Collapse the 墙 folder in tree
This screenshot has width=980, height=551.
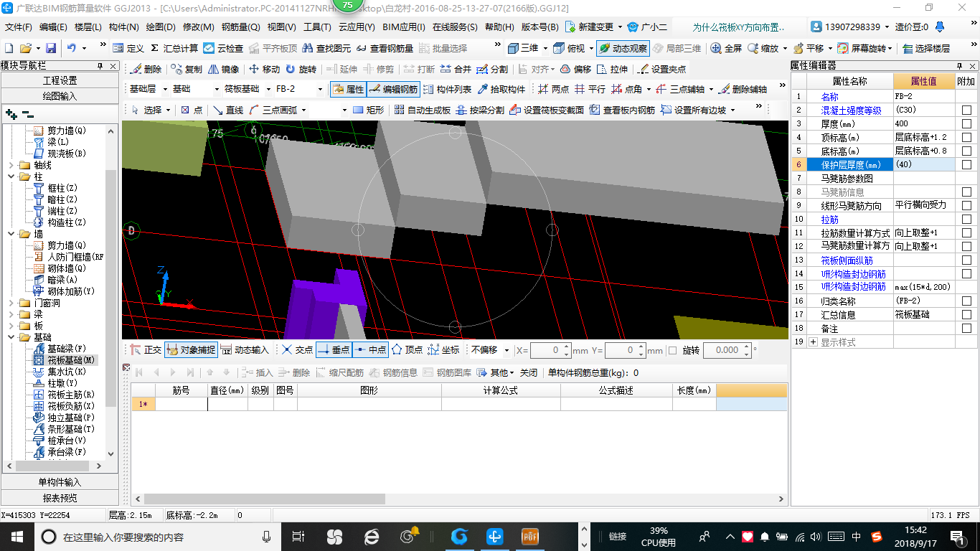click(x=12, y=234)
